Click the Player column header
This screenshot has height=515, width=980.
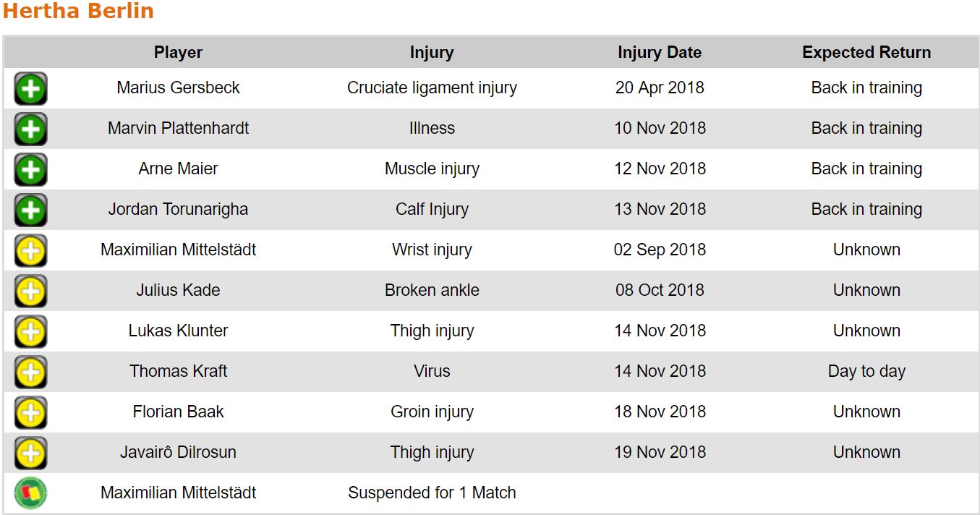pyautogui.click(x=178, y=52)
